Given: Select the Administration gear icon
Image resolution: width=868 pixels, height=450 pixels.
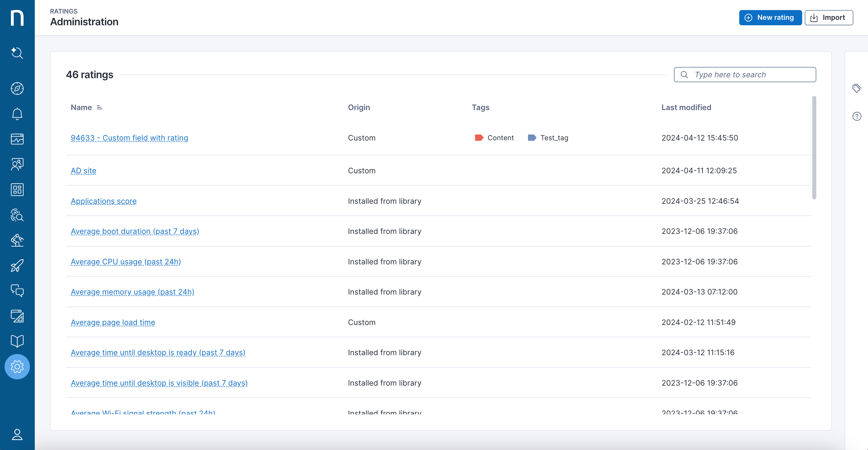Looking at the screenshot, I should [17, 366].
